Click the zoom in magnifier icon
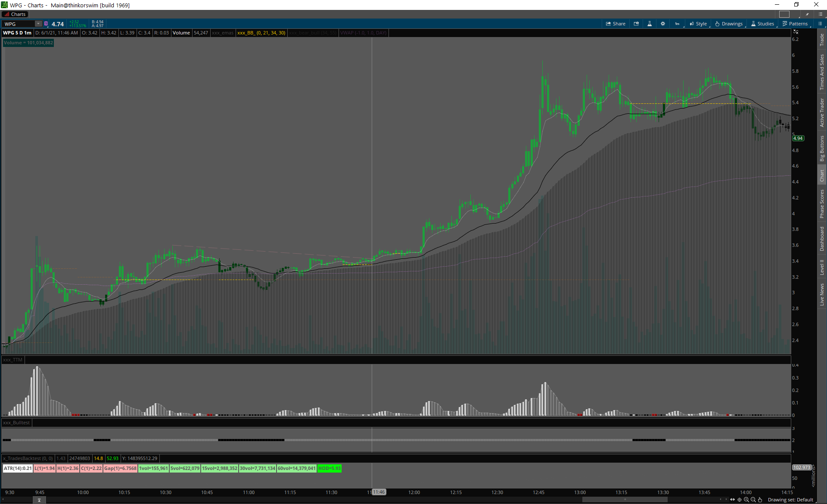 pos(746,500)
